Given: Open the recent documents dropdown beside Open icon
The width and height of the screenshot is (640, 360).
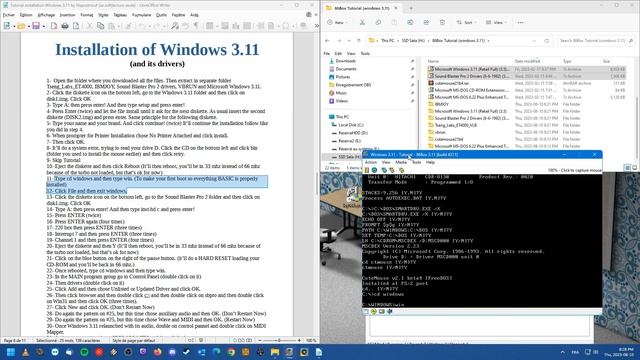Looking at the screenshot, I should 29,26.
